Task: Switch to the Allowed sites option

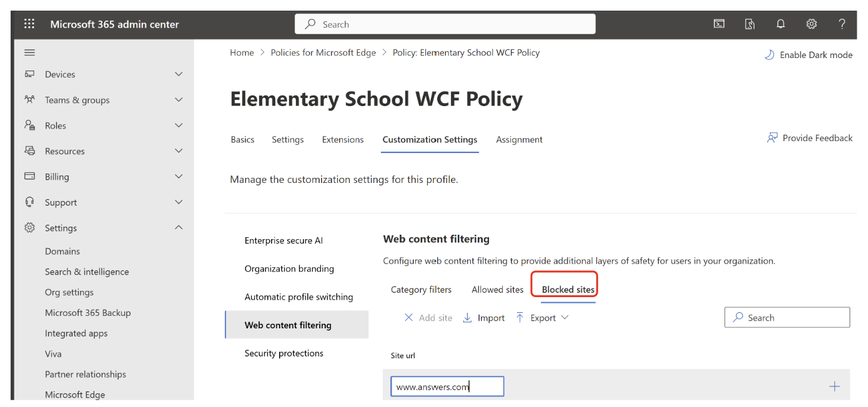Action: pos(497,289)
